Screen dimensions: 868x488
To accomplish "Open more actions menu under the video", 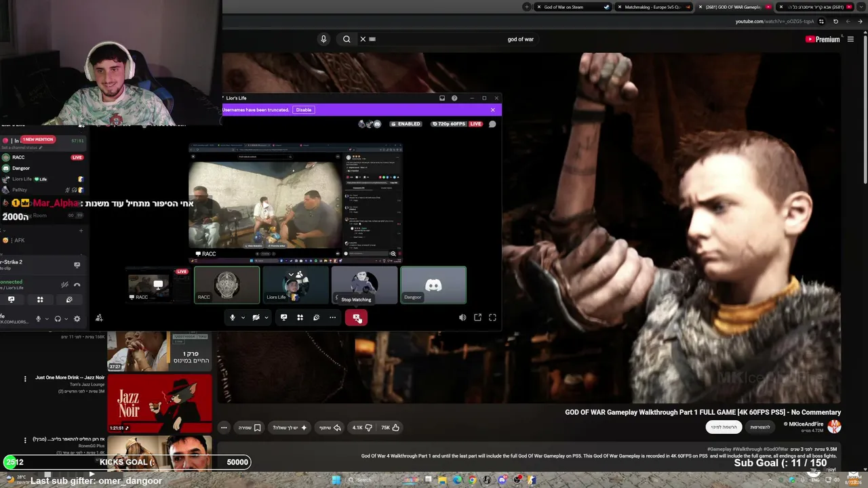I will 224,428.
